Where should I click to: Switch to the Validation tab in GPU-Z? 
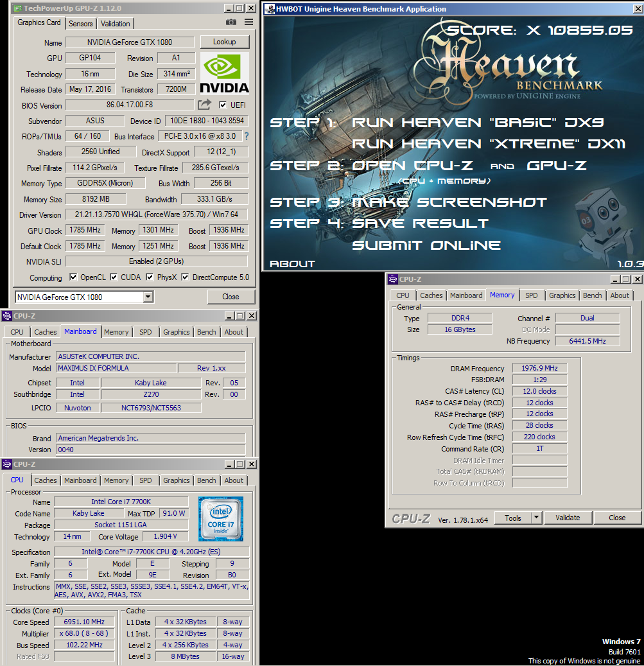(116, 23)
